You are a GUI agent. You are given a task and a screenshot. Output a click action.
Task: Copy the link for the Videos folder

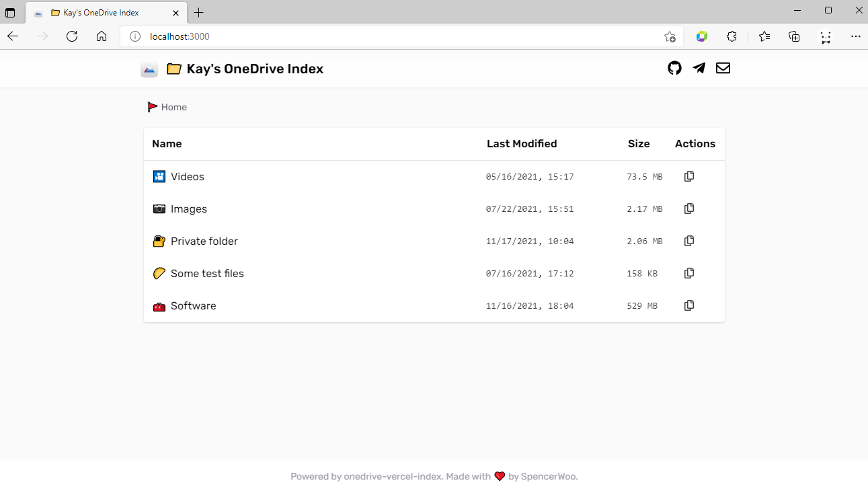coord(688,176)
